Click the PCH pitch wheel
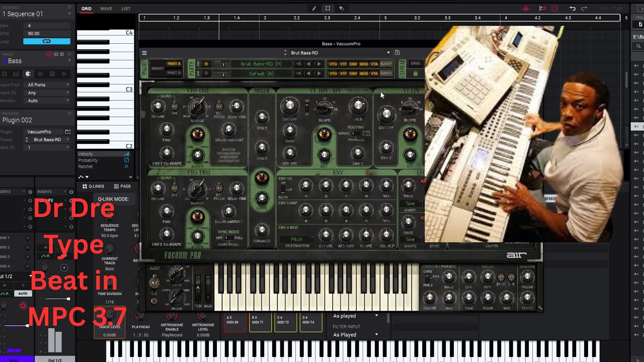Viewport: 644px width, 362px height. pyautogui.click(x=198, y=288)
